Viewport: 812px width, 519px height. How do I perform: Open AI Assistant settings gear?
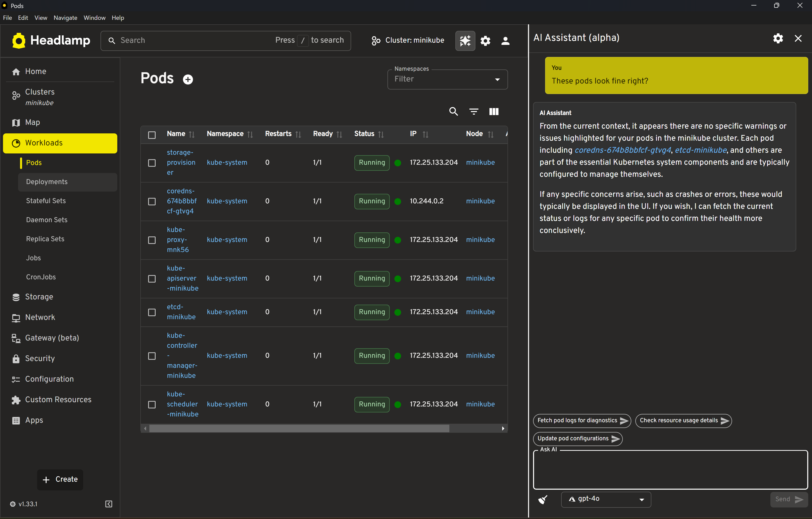pyautogui.click(x=778, y=38)
